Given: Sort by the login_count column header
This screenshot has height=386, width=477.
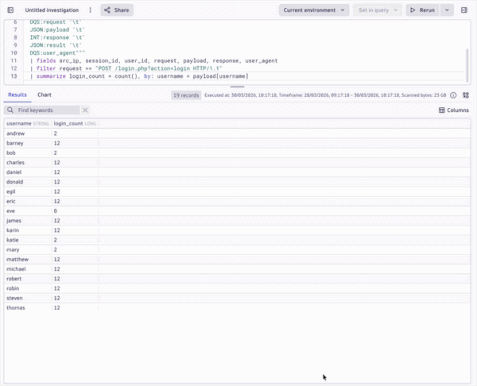Looking at the screenshot, I should [75, 124].
